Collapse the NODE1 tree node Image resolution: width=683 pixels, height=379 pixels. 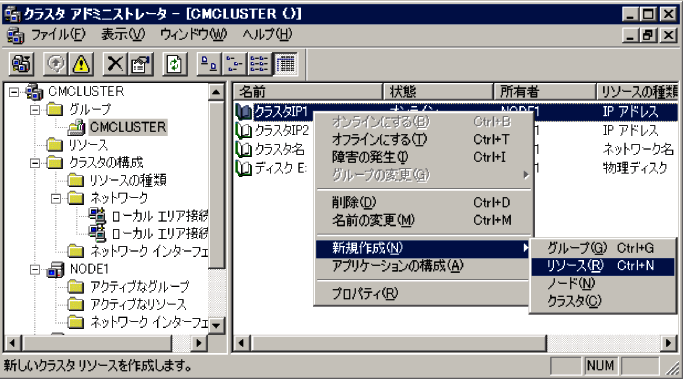(x=35, y=269)
